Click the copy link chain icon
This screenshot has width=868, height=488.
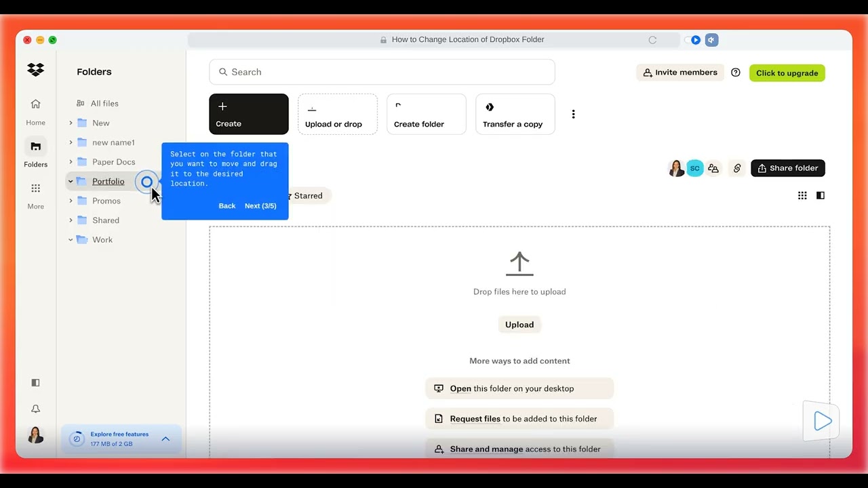click(737, 168)
